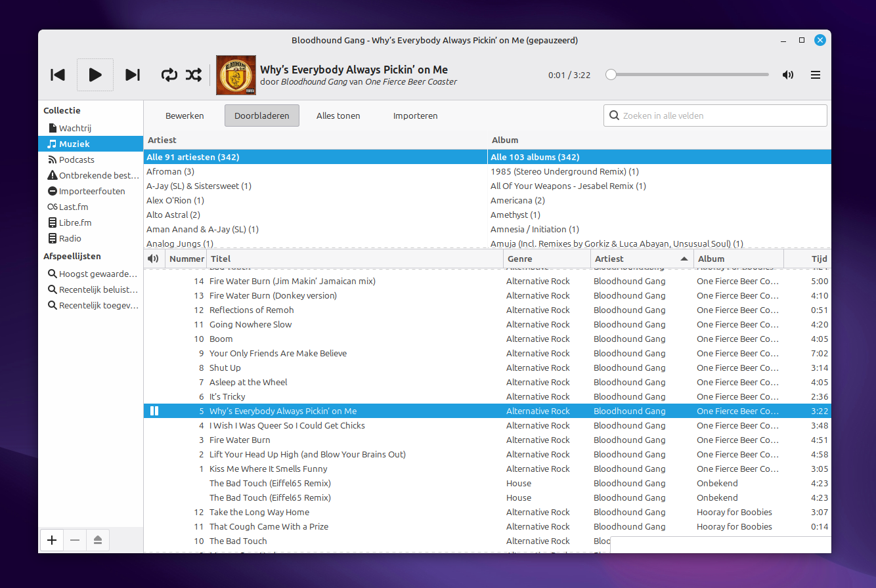Open the Alles tonen view
The image size is (876, 588).
click(x=338, y=115)
